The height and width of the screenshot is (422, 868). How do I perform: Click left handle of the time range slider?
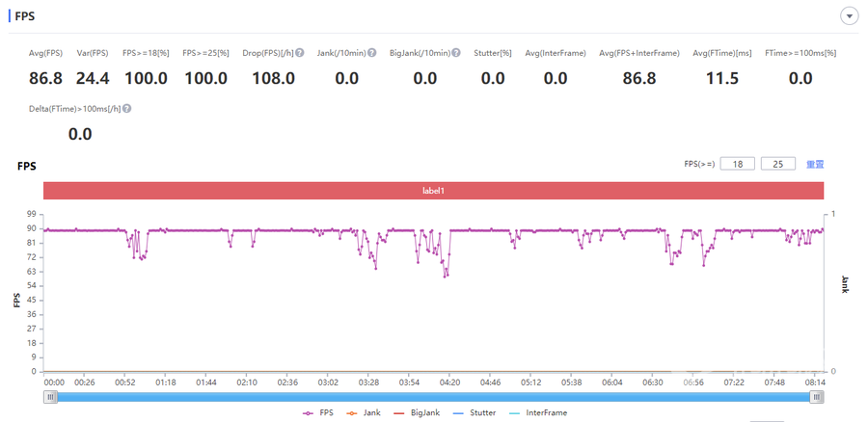point(50,396)
